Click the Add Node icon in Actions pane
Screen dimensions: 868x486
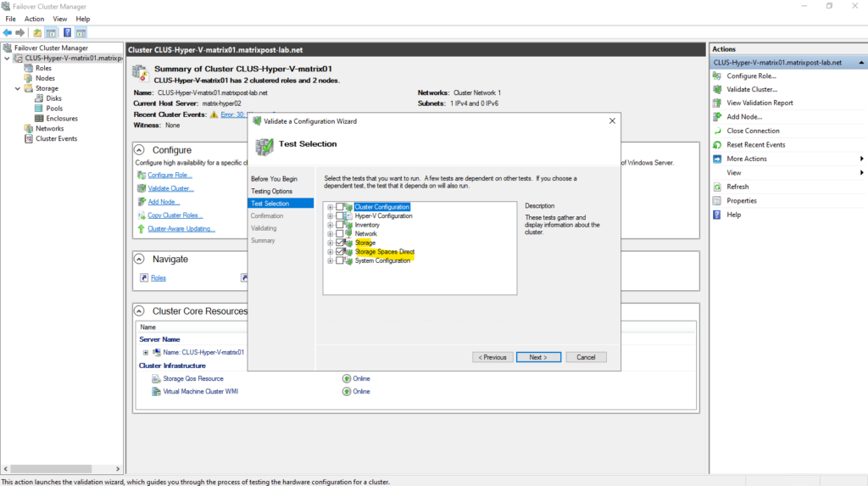point(718,117)
